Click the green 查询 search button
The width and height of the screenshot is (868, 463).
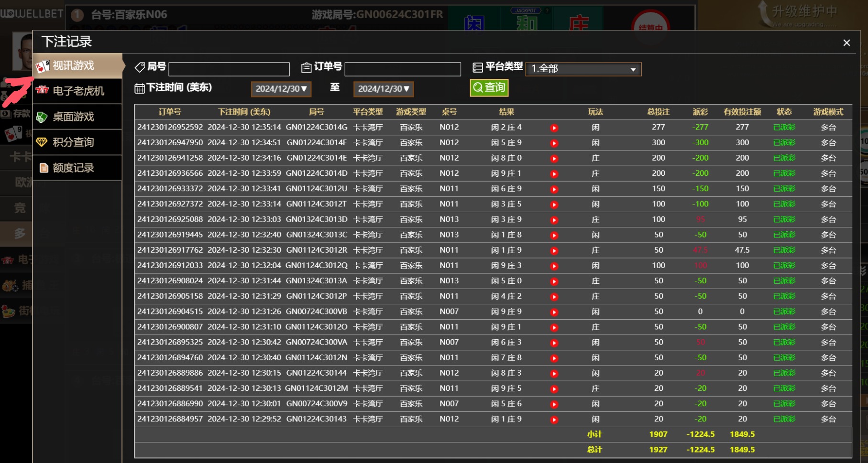(x=489, y=87)
